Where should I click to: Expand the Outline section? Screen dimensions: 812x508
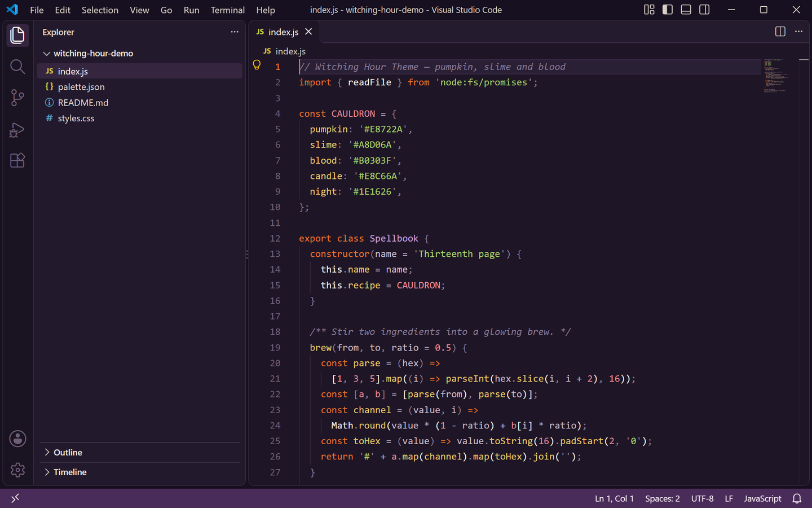point(140,453)
